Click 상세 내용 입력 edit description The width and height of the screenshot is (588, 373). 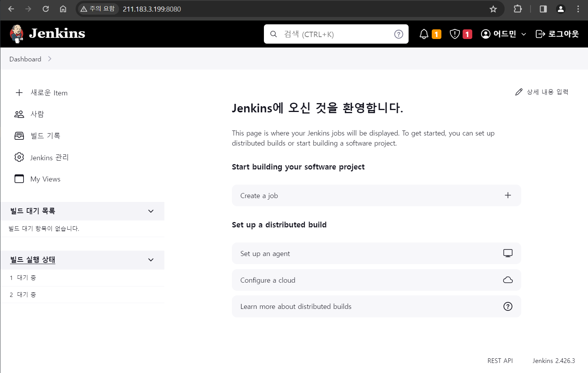coord(542,92)
